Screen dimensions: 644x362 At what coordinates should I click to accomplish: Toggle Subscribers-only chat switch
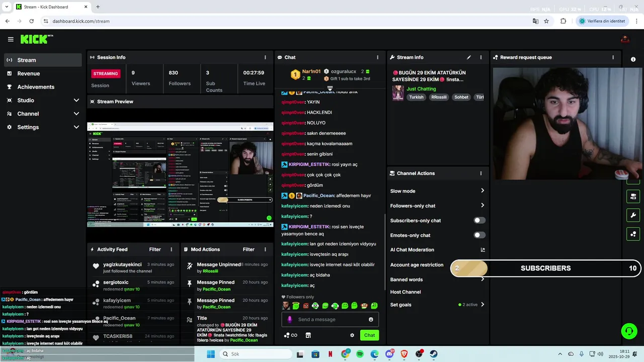(x=479, y=220)
